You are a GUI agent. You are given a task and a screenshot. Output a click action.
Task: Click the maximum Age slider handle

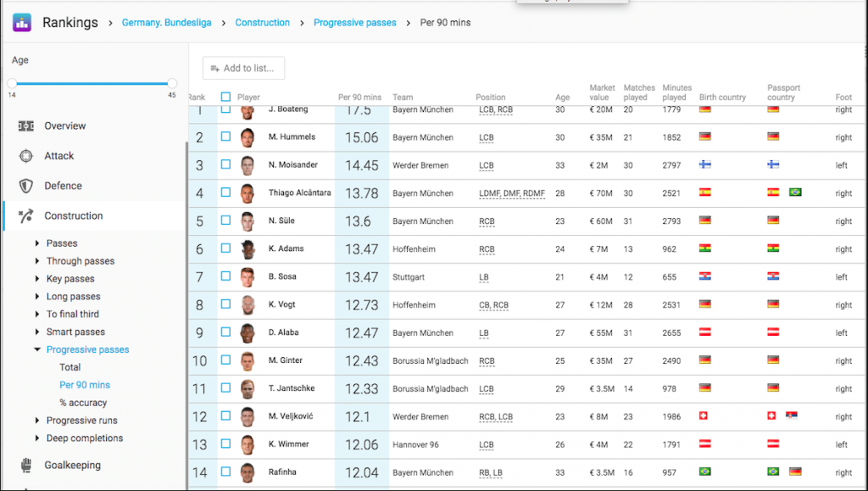pos(172,84)
